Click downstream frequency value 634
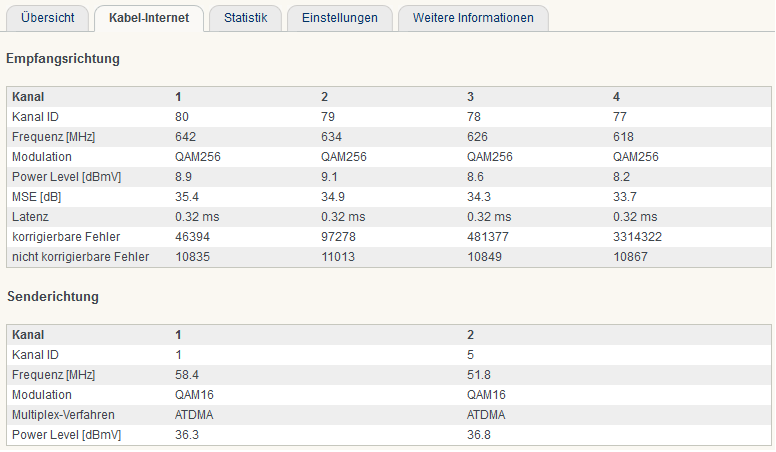 coord(330,137)
